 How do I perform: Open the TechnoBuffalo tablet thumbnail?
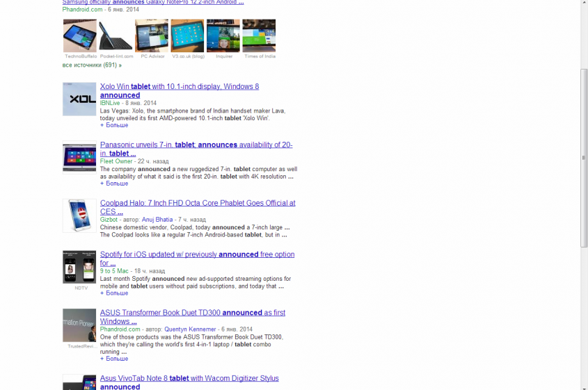pos(80,35)
